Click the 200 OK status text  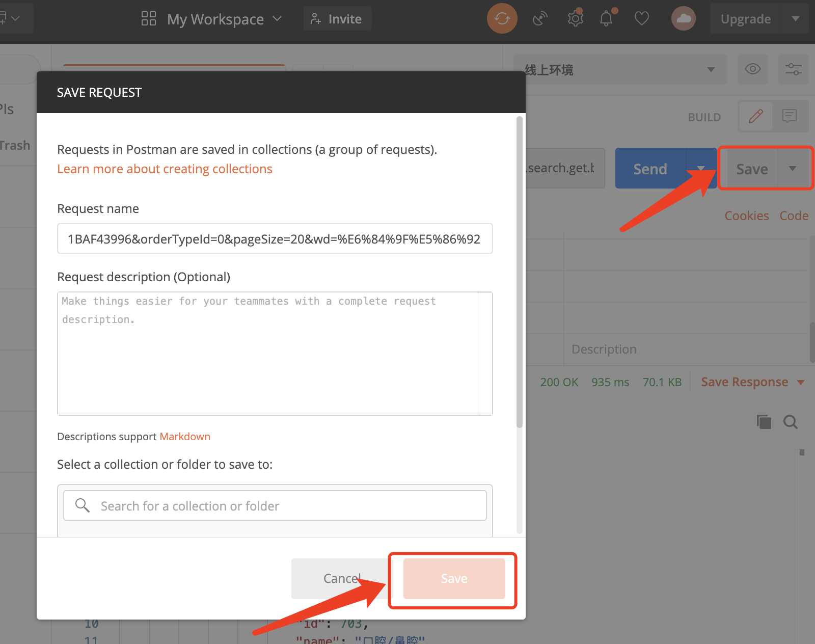tap(559, 382)
